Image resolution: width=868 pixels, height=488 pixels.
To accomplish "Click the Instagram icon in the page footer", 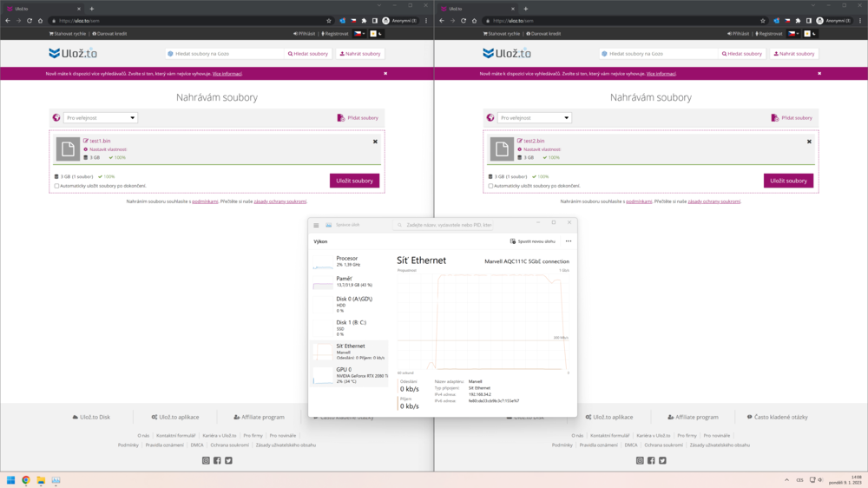I will pyautogui.click(x=206, y=460).
